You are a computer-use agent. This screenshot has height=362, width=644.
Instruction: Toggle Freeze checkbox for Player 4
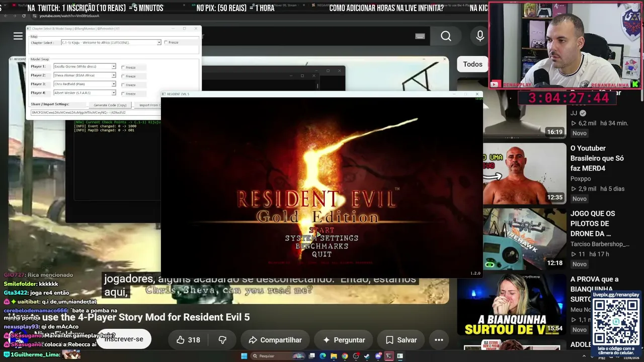(x=123, y=94)
